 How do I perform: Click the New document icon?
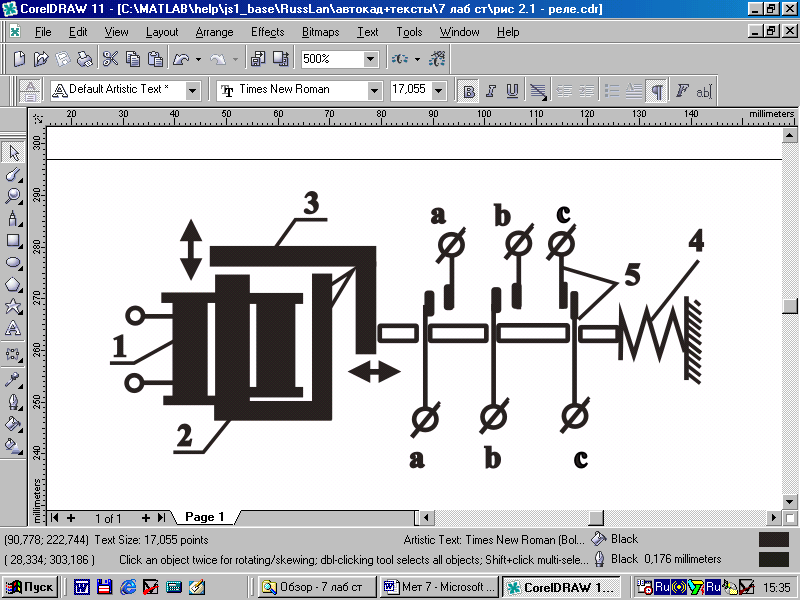coord(19,59)
